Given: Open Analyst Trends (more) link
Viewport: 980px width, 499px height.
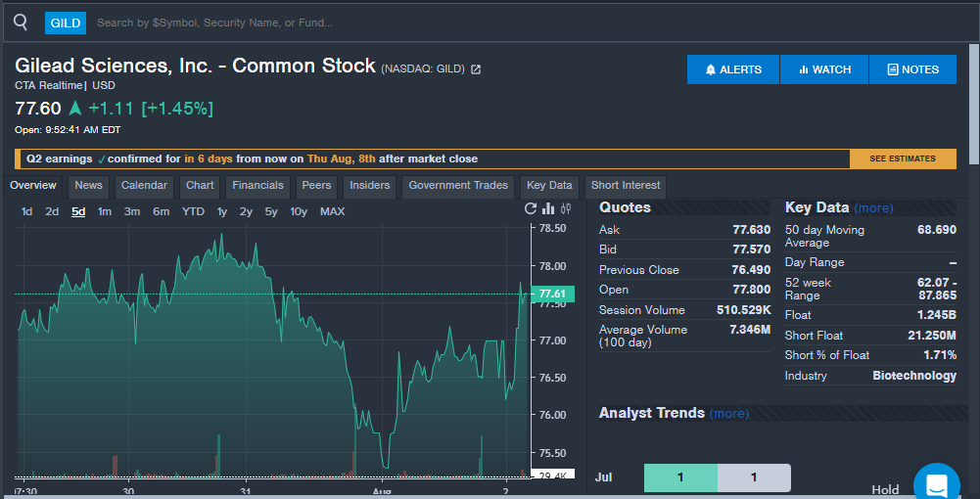Looking at the screenshot, I should [729, 414].
